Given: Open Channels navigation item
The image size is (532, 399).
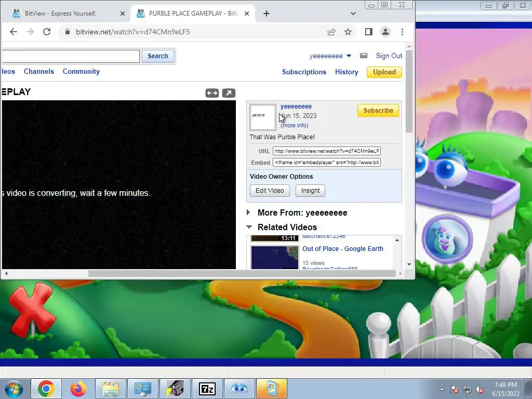Looking at the screenshot, I should [39, 72].
